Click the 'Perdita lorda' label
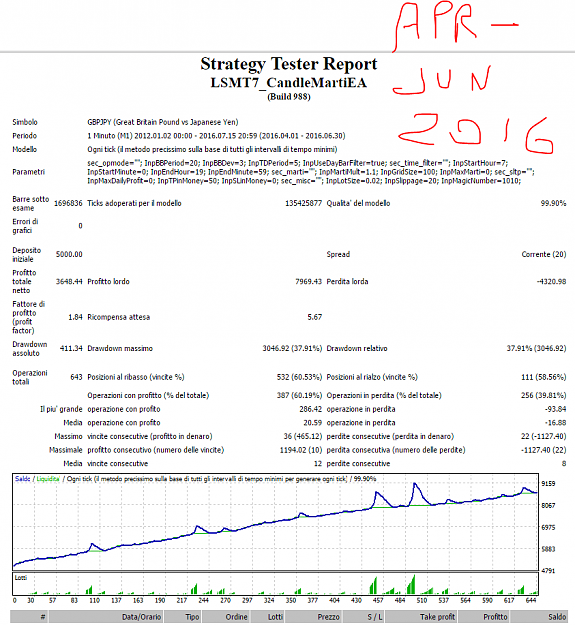 (347, 281)
